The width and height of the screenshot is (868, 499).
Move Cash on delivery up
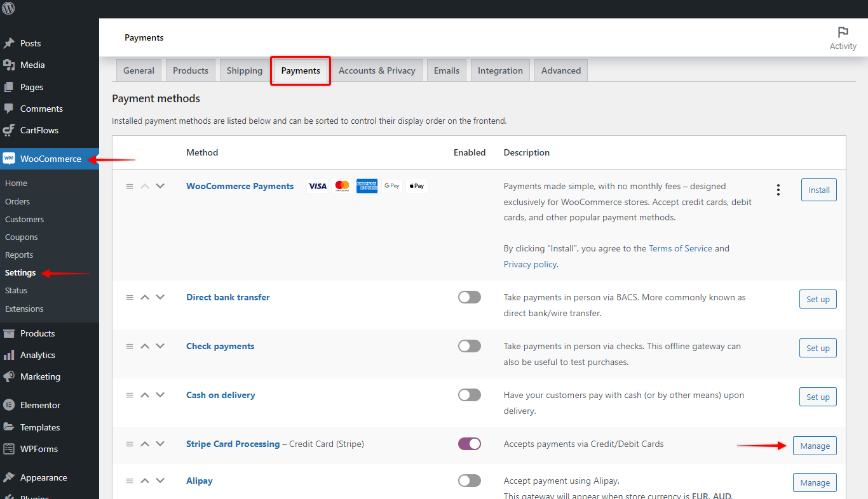point(145,395)
